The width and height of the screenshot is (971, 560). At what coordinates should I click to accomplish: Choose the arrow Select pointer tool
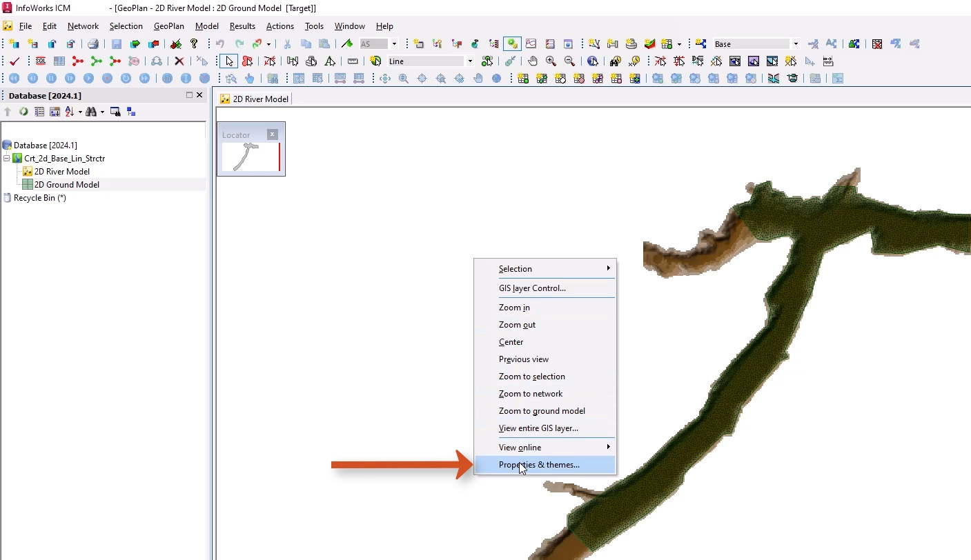point(230,61)
